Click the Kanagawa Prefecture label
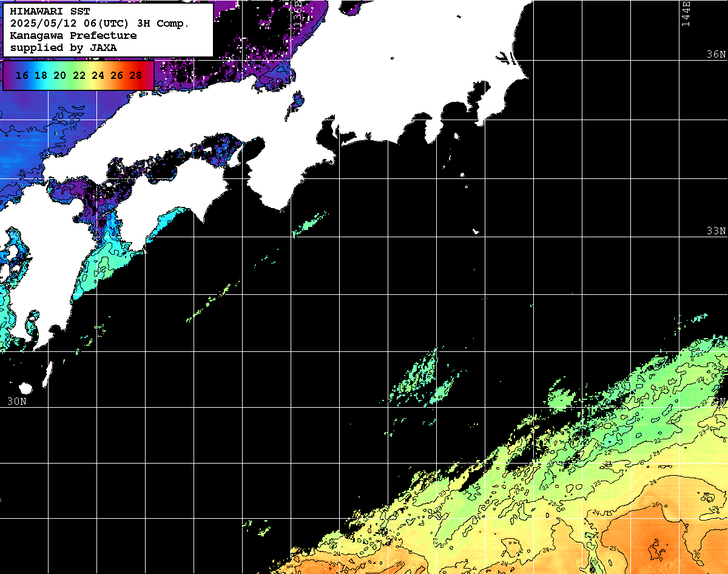The image size is (728, 574). click(73, 35)
